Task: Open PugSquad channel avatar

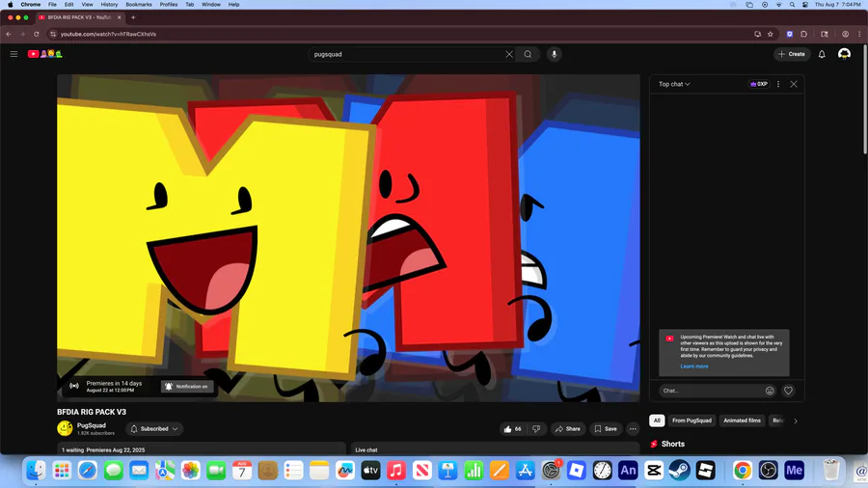Action: coord(65,428)
